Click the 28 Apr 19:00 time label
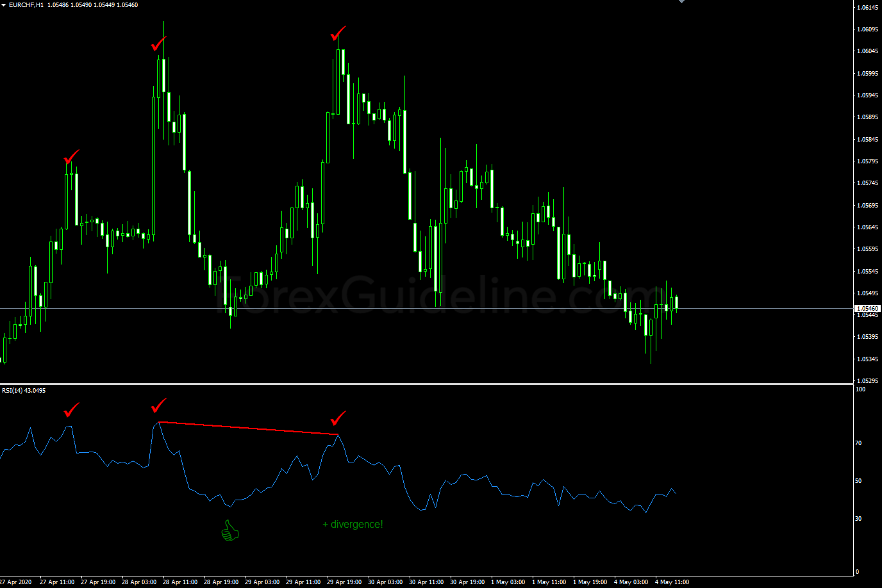 pyautogui.click(x=221, y=582)
